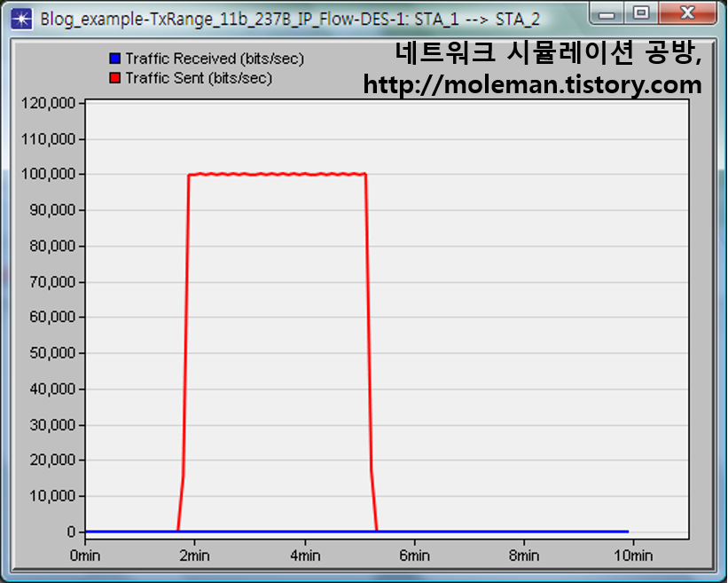Maximize the graph window
The height and width of the screenshot is (583, 728).
[641, 13]
